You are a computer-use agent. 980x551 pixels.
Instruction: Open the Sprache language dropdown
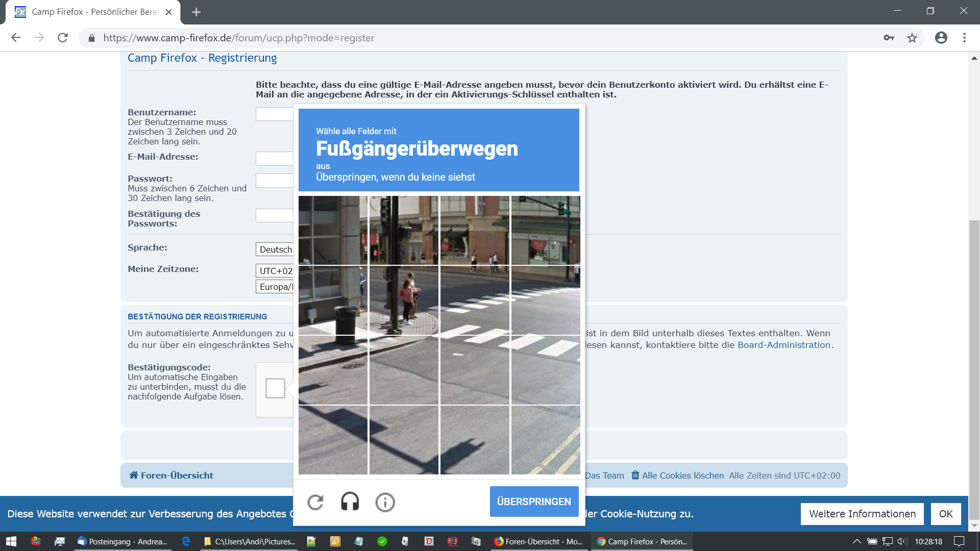click(275, 249)
